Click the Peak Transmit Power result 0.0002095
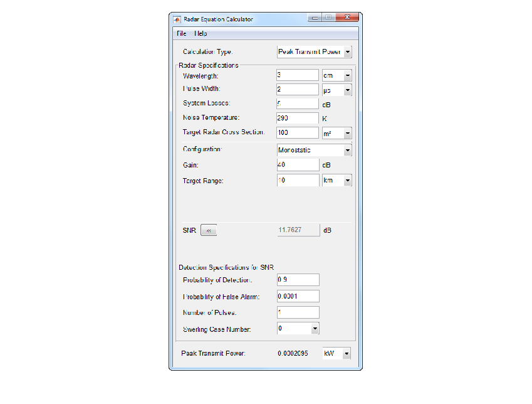This screenshot has height=404, width=532. (x=293, y=353)
